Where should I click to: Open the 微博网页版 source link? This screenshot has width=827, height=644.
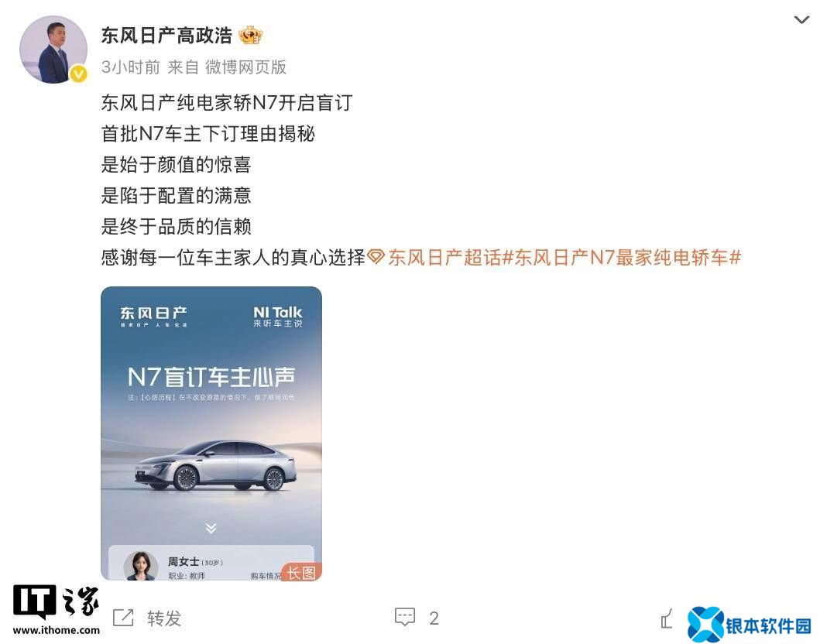coord(245,67)
